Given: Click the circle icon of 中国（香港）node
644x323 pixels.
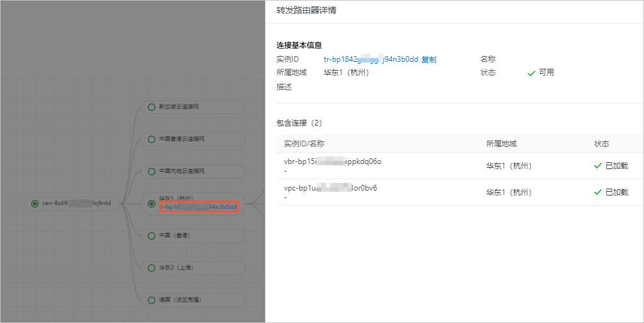Looking at the screenshot, I should click(x=152, y=236).
